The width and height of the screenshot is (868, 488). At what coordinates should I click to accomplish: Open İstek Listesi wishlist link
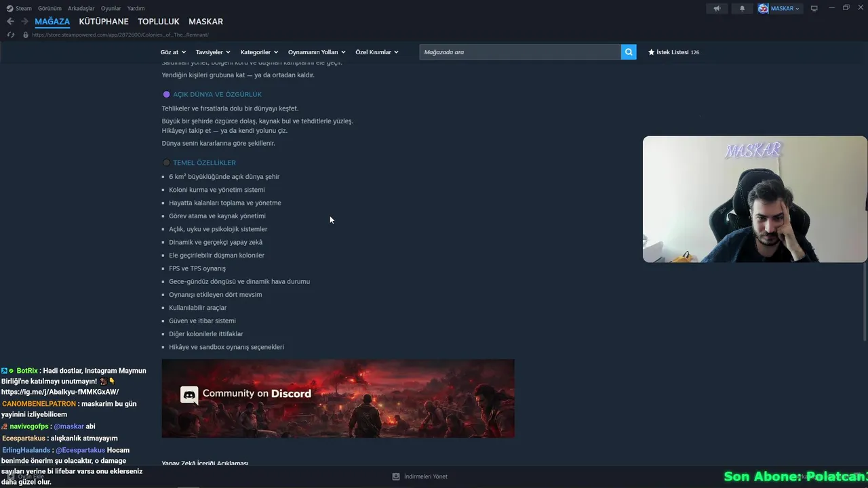coord(672,52)
